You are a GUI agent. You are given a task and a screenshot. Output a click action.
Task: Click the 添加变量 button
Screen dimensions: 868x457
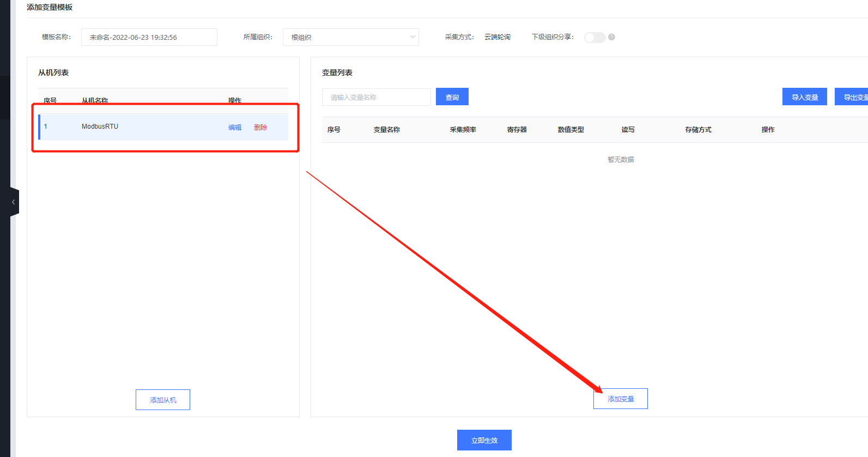pyautogui.click(x=620, y=399)
